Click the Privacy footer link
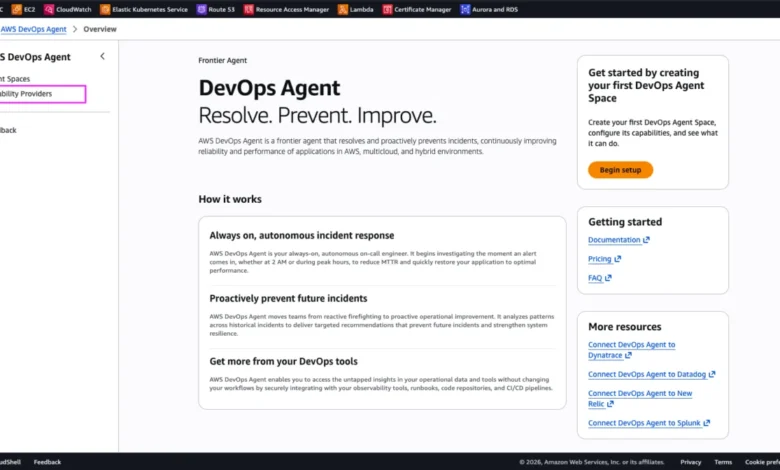780x470 pixels. pyautogui.click(x=690, y=462)
